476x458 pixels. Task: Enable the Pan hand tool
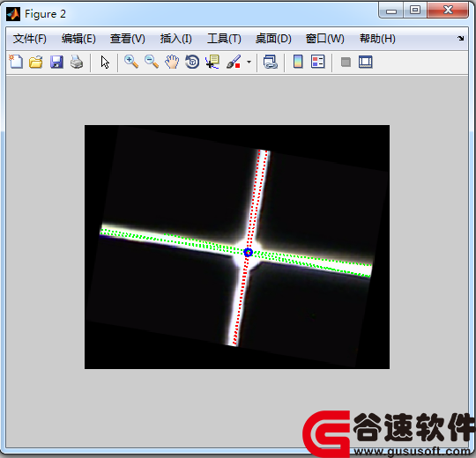(172, 62)
